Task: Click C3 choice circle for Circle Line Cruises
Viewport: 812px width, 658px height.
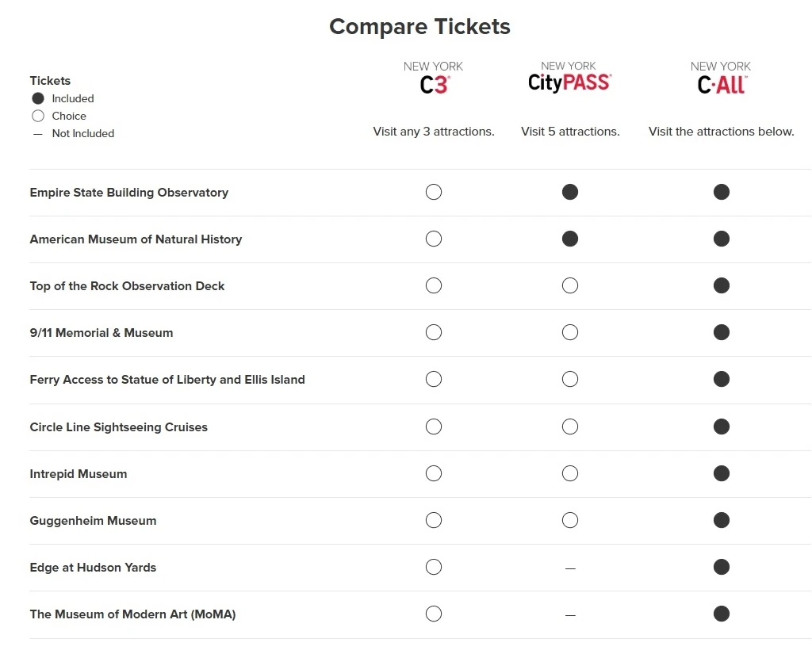Action: (434, 427)
